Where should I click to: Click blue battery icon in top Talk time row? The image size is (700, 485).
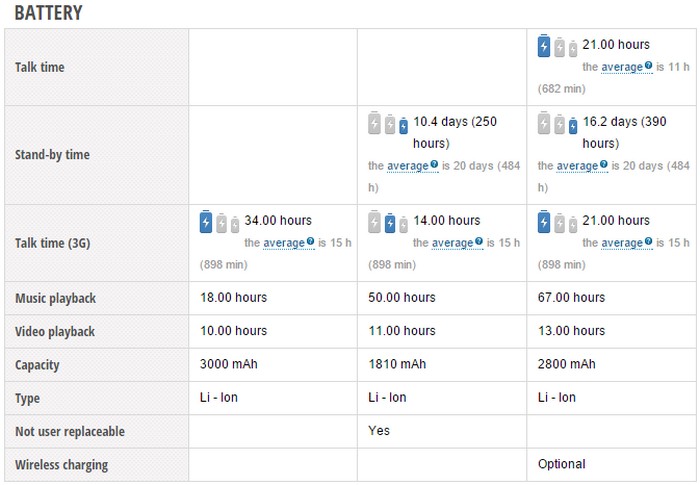[544, 46]
